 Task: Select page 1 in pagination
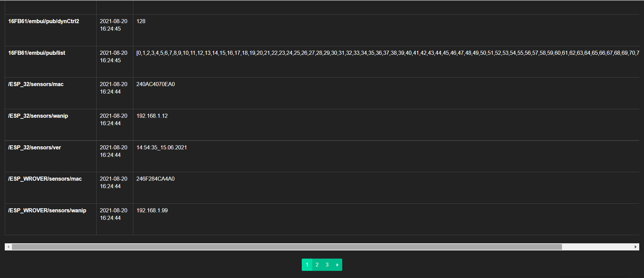coord(307,265)
